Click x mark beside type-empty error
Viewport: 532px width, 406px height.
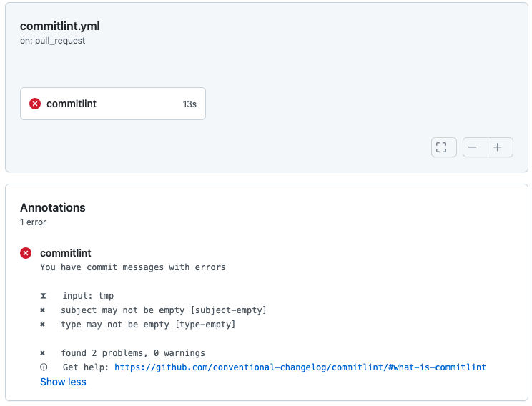pos(42,325)
